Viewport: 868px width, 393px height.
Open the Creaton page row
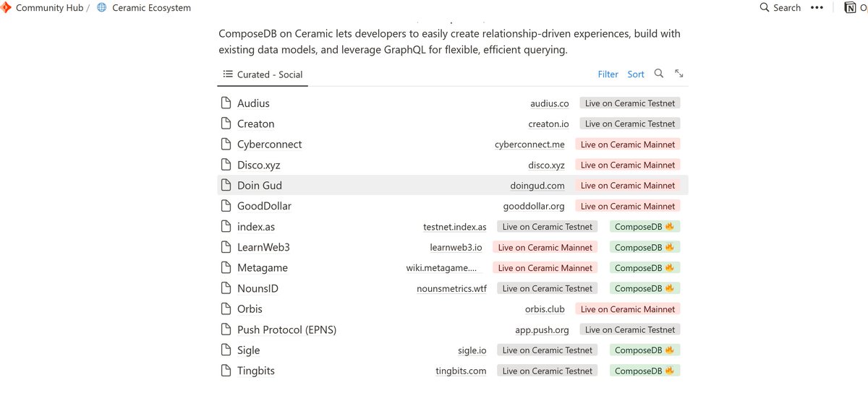453,124
